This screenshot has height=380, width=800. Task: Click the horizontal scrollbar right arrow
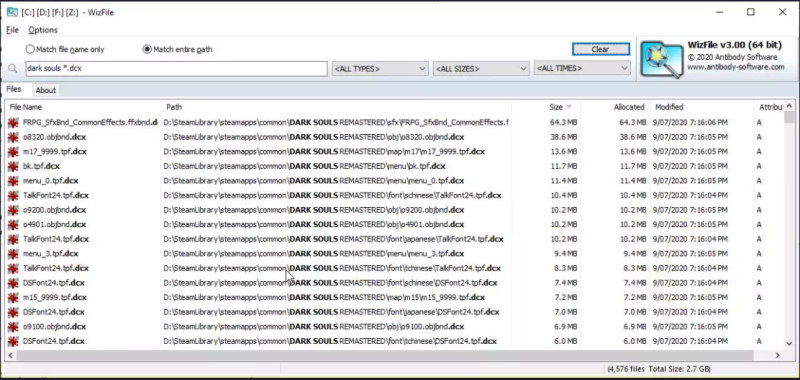pos(778,355)
